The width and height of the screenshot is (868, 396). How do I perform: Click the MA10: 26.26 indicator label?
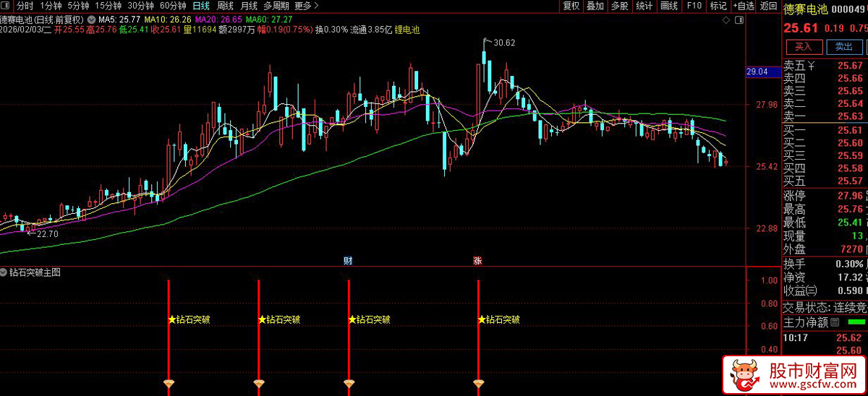168,20
